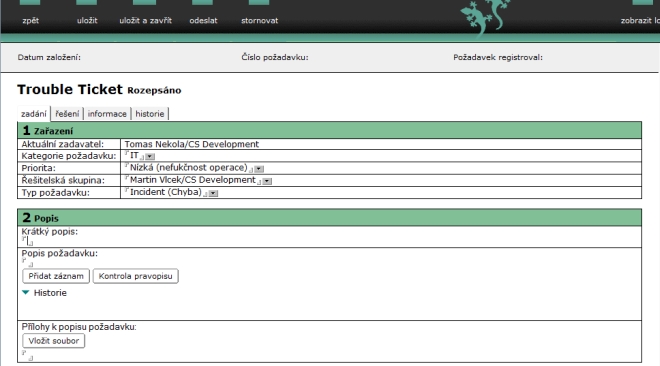Click the green gecko logo
This screenshot has width=660, height=366.
(485, 17)
